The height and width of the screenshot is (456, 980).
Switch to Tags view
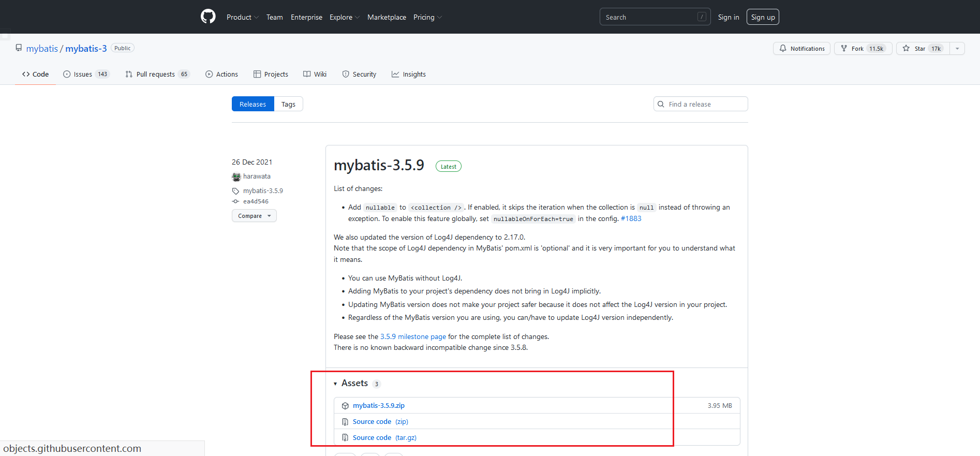click(x=288, y=104)
